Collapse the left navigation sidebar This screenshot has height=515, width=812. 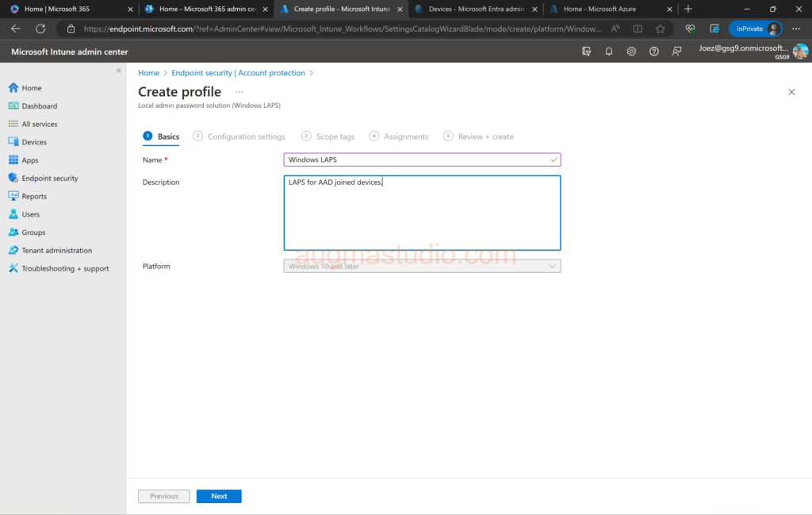coord(119,71)
